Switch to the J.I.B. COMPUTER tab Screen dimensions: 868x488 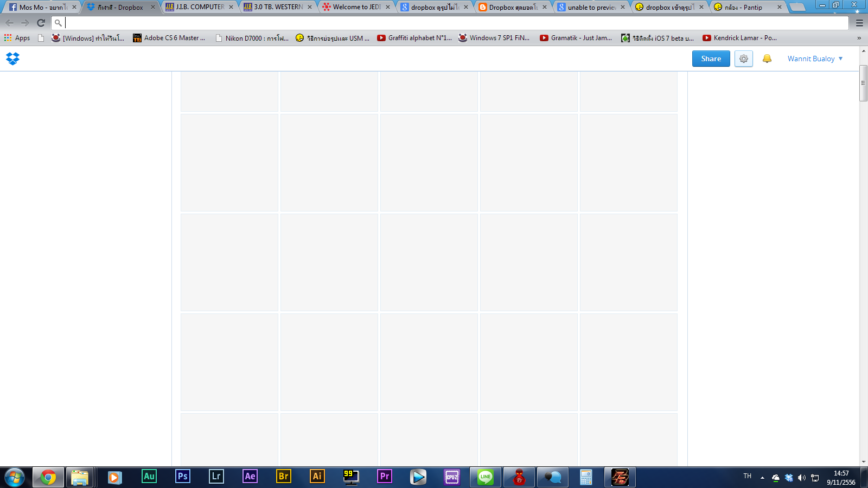pos(199,7)
